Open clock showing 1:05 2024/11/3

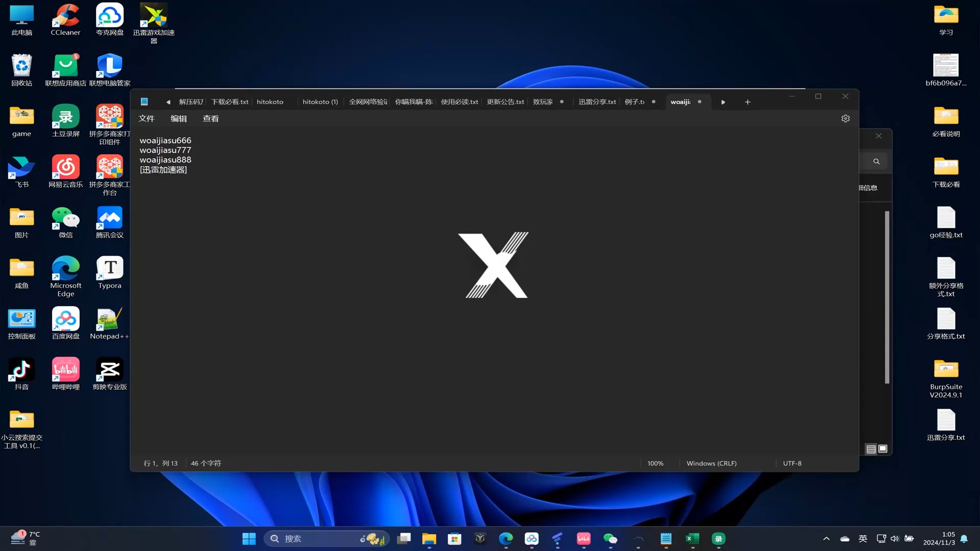[939, 538]
